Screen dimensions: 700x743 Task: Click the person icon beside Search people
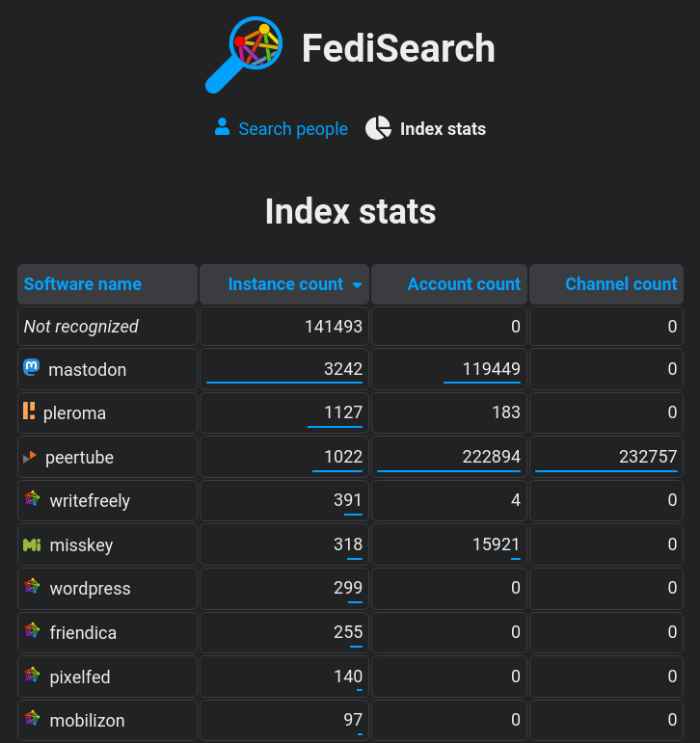(x=223, y=127)
